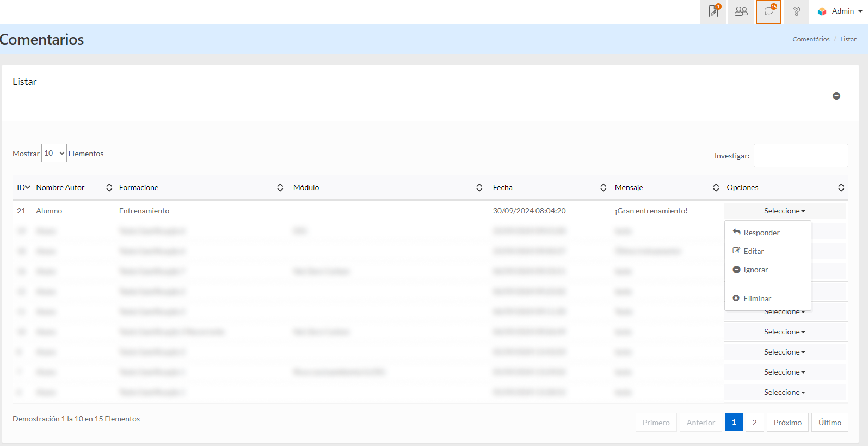Click the users group icon in top bar

point(741,12)
